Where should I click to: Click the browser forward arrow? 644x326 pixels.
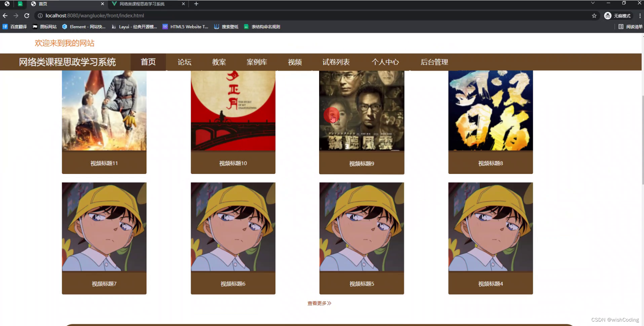16,16
